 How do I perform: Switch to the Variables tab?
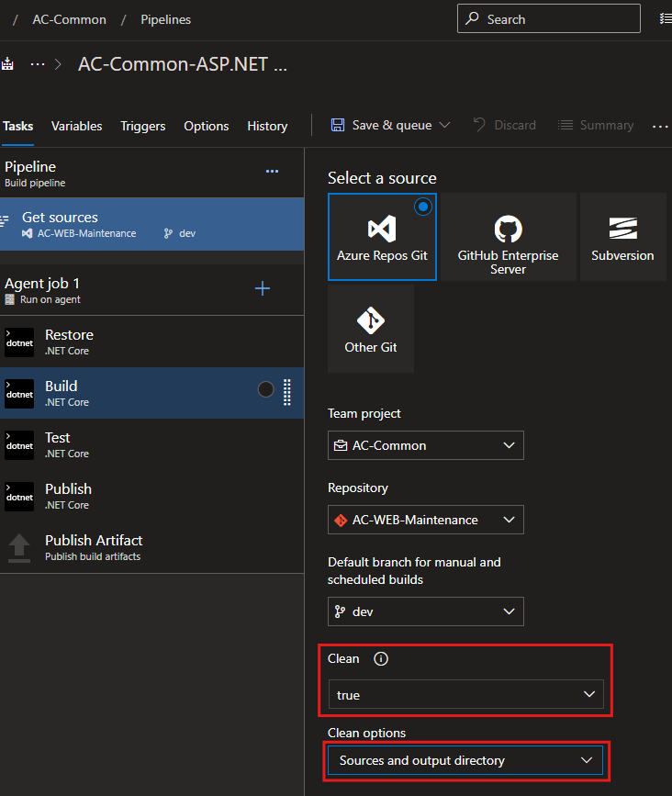[76, 126]
